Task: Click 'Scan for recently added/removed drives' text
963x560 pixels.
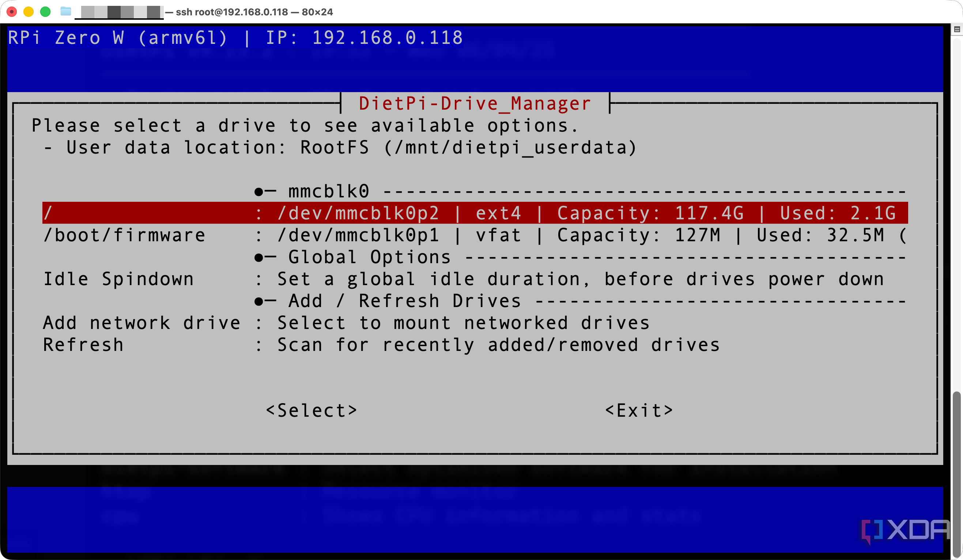Action: click(499, 345)
